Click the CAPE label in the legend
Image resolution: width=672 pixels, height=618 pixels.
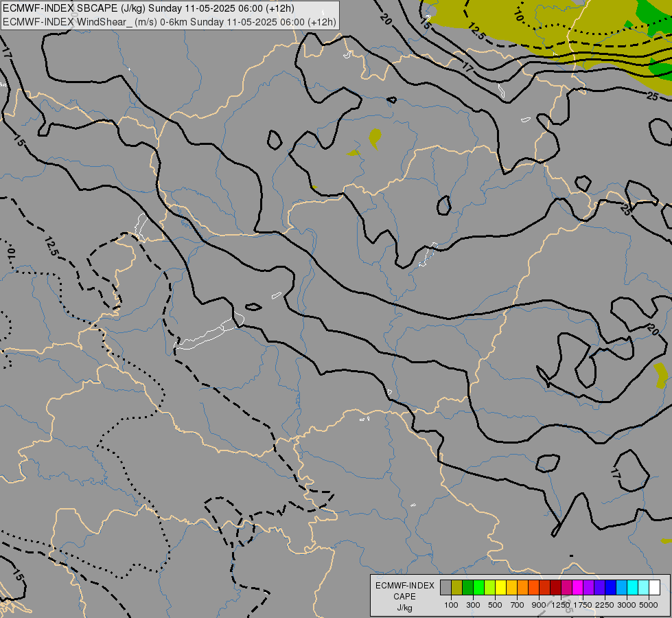404,597
